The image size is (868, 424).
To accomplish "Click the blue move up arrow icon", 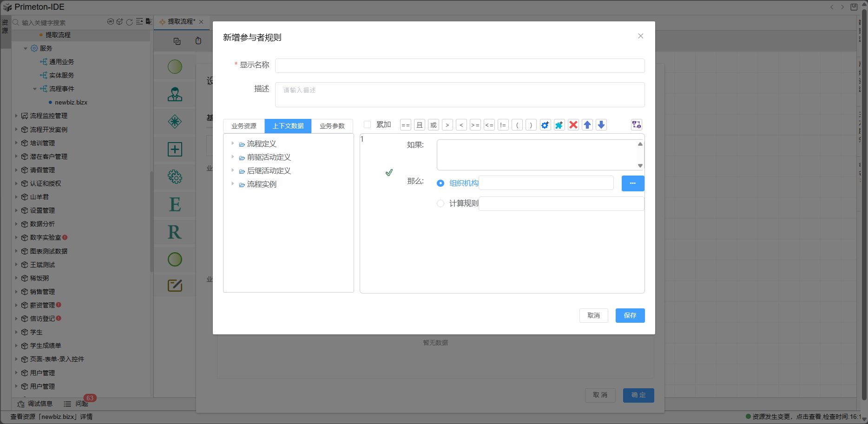I will coord(587,125).
